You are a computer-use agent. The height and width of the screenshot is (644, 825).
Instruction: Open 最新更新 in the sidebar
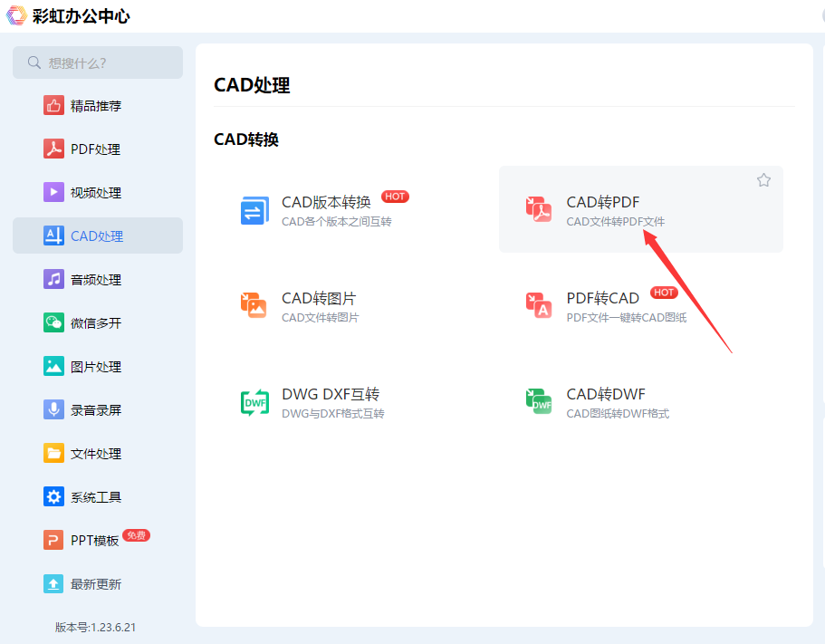[98, 583]
